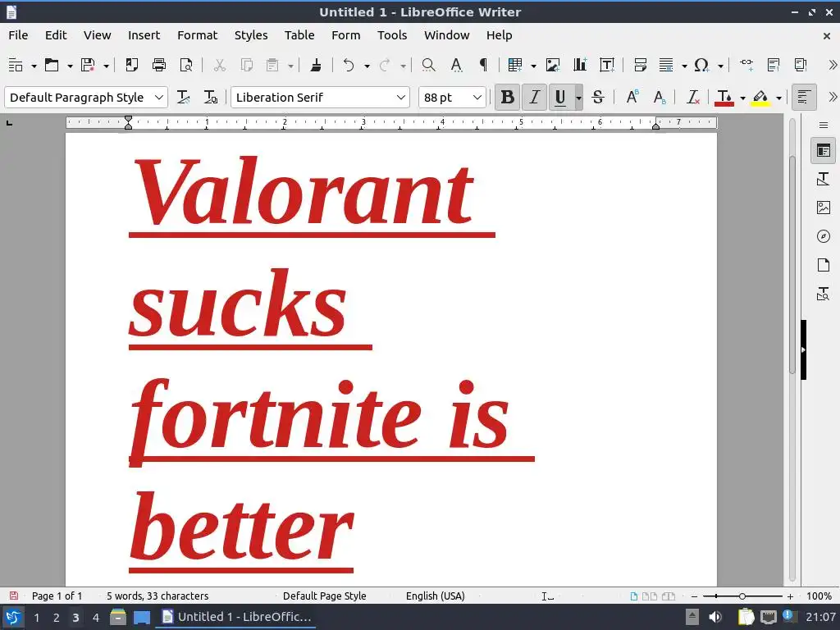Click the New document icon
The height and width of the screenshot is (630, 840).
tap(16, 66)
